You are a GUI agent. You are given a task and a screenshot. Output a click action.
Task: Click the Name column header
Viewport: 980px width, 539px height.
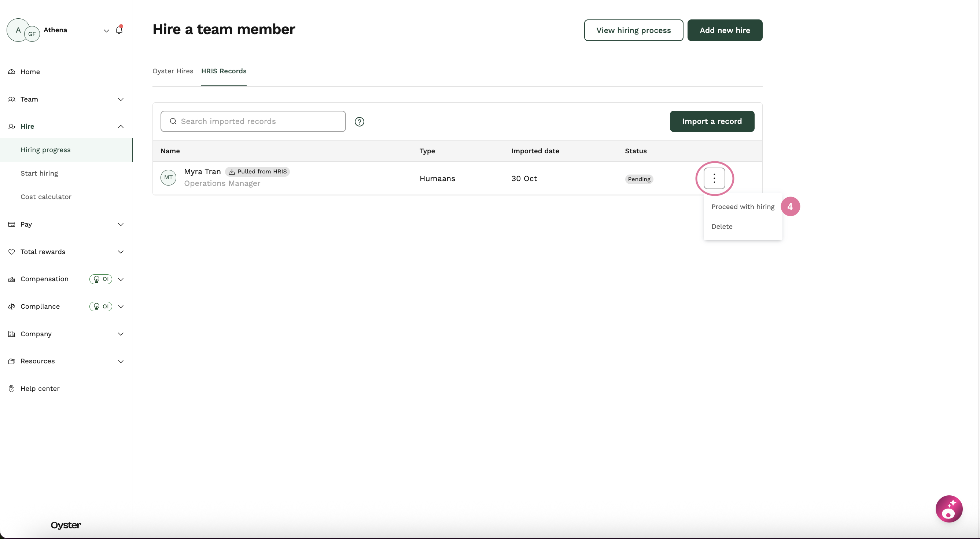(170, 151)
